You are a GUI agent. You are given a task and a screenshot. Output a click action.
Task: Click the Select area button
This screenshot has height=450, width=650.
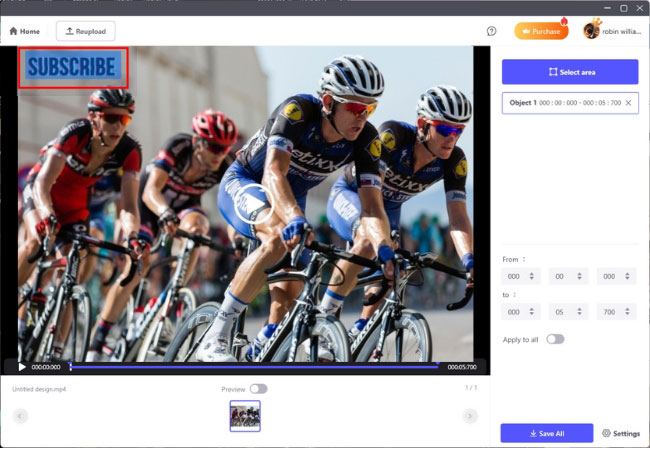[570, 72]
